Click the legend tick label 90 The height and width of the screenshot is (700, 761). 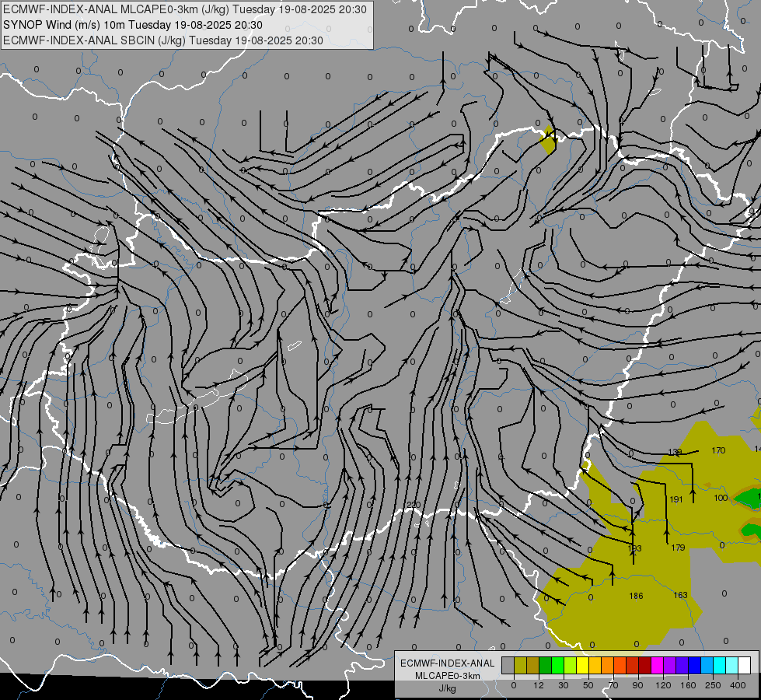tap(637, 685)
